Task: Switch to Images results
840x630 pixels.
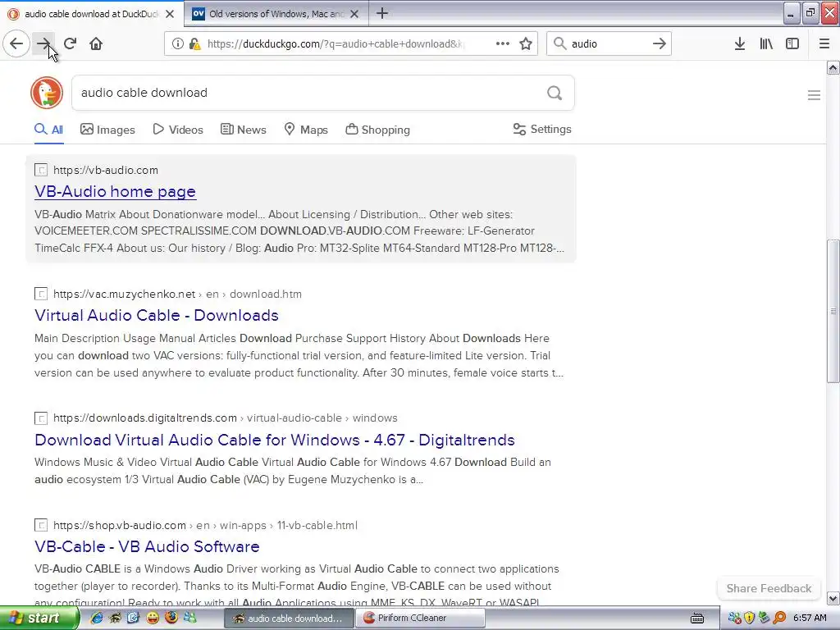Action: 107,130
